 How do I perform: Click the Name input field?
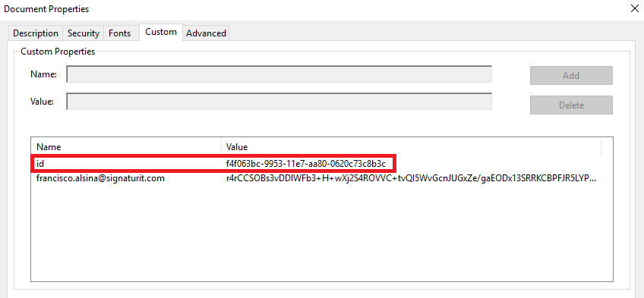[279, 74]
